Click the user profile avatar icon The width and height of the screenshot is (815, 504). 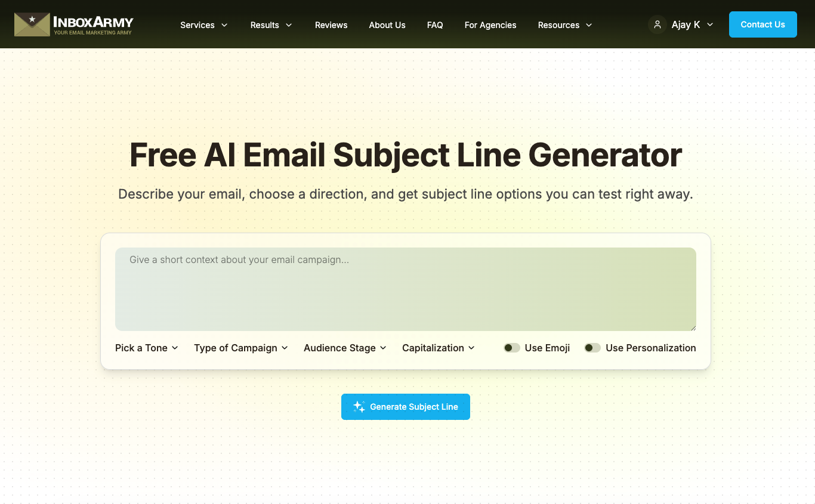pos(657,24)
